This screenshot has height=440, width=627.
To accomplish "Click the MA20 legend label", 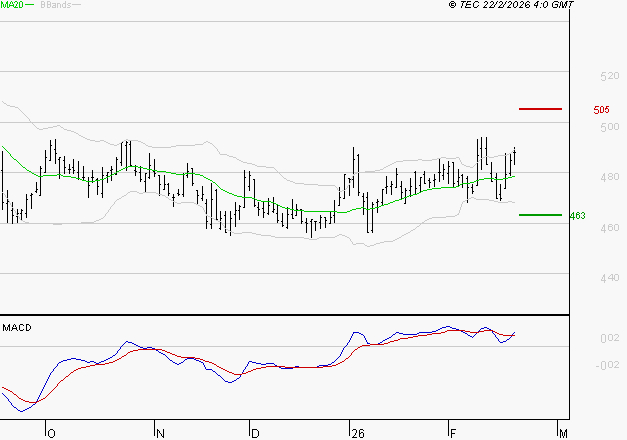I will click(12, 5).
